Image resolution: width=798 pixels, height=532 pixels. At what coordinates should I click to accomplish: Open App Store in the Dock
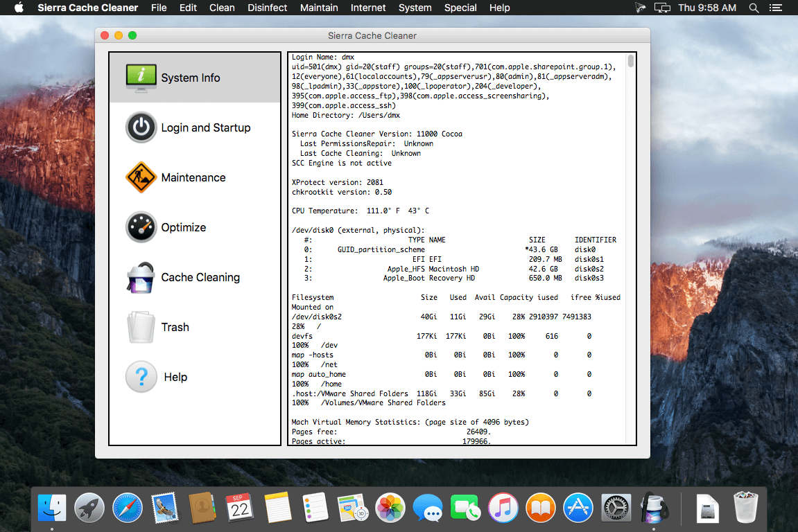click(x=578, y=508)
